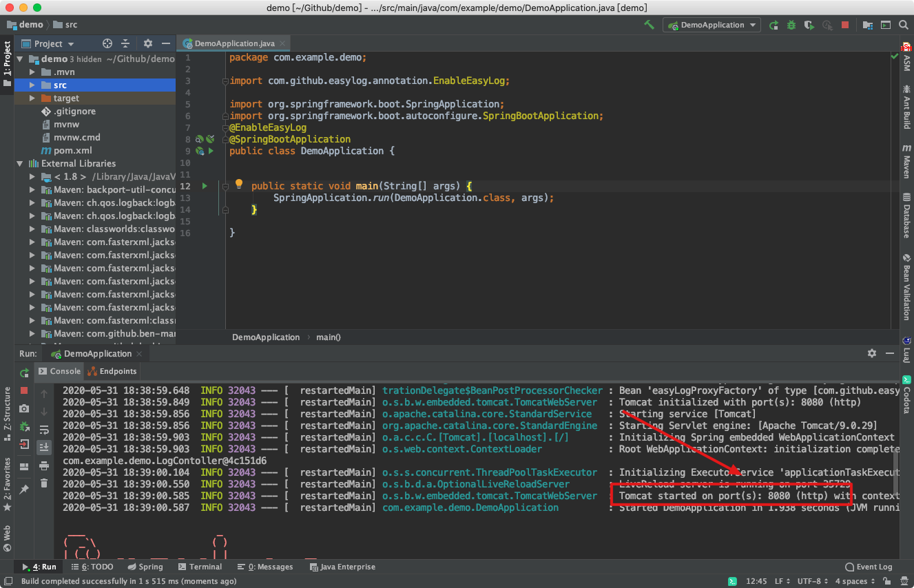Expand the target folder
Screen dimensions: 914x588
(x=32, y=98)
